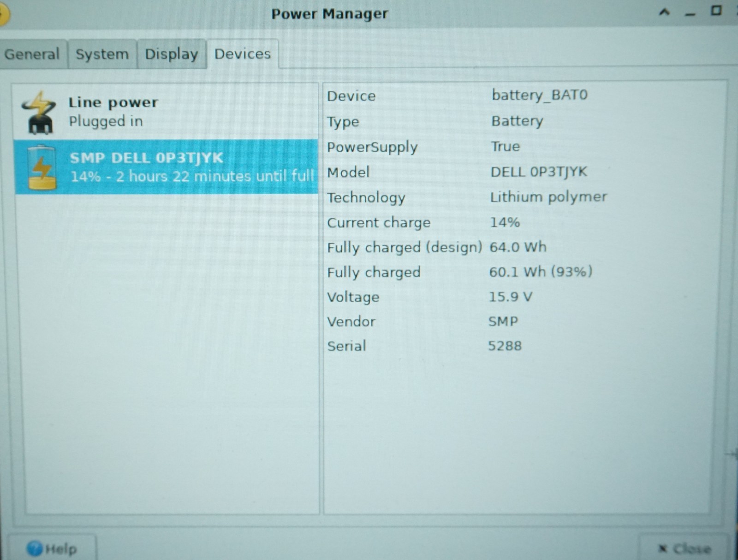Click the charging battery icon
This screenshot has height=560, width=738.
[42, 167]
